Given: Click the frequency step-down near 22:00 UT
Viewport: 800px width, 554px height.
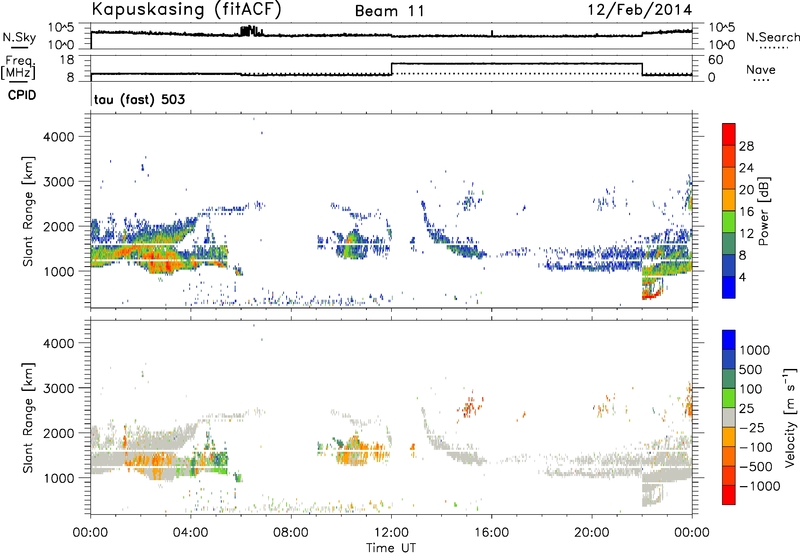Looking at the screenshot, I should click(x=642, y=69).
